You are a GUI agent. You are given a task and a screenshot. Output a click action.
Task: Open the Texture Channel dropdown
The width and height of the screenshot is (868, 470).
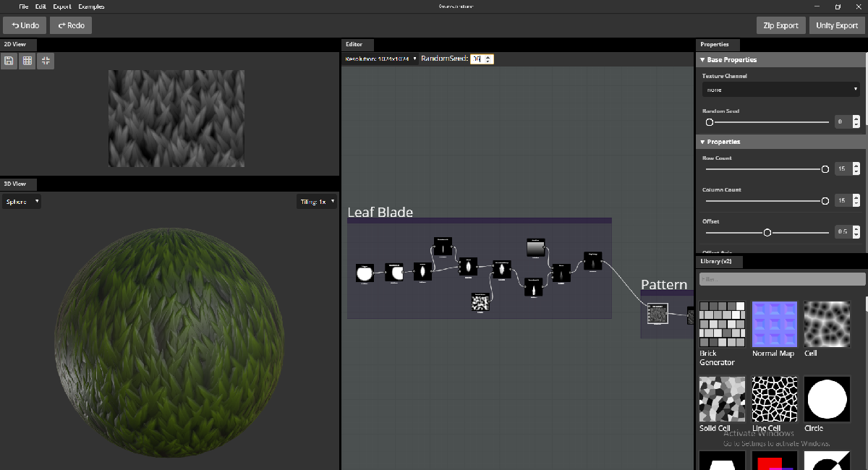point(780,89)
